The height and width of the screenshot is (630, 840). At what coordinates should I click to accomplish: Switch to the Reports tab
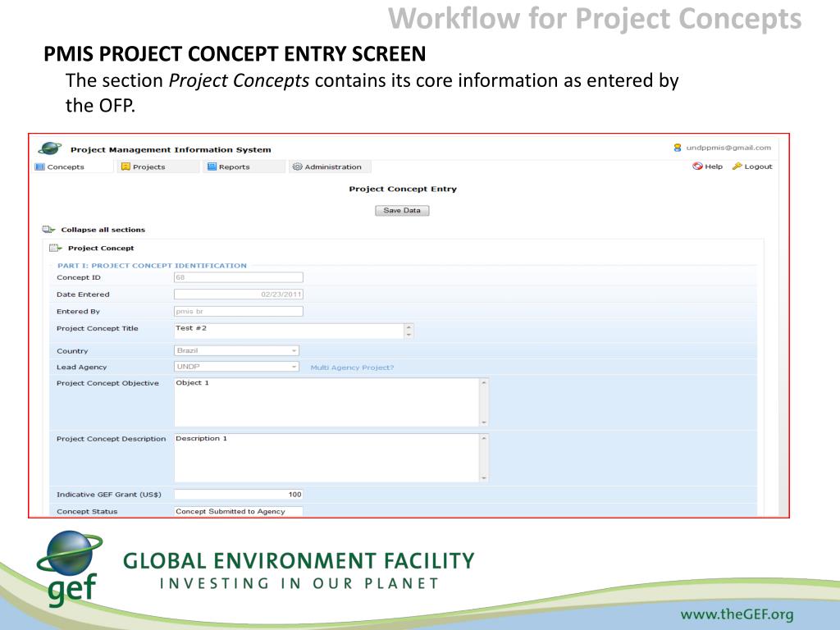pos(244,167)
